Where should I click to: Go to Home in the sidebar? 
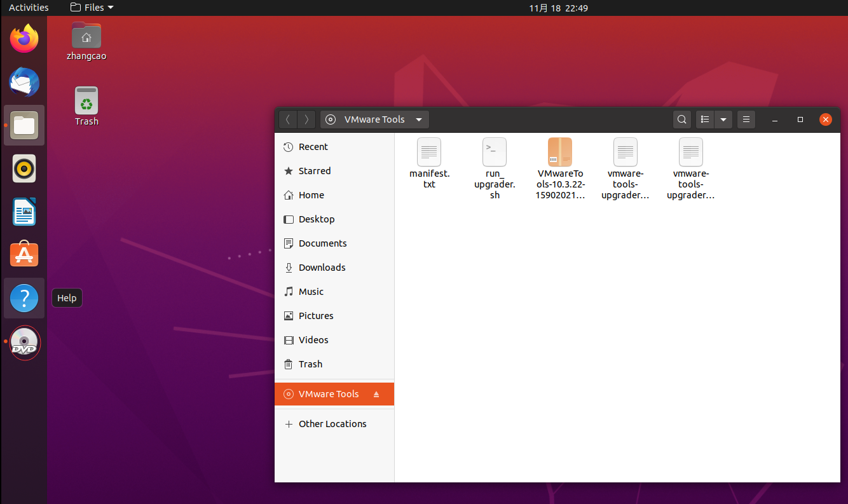(334, 195)
